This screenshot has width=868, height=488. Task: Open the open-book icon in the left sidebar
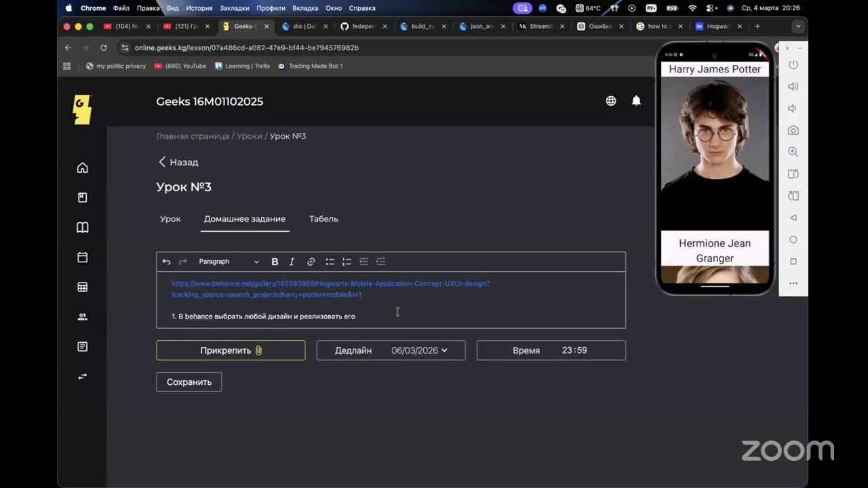coord(83,227)
